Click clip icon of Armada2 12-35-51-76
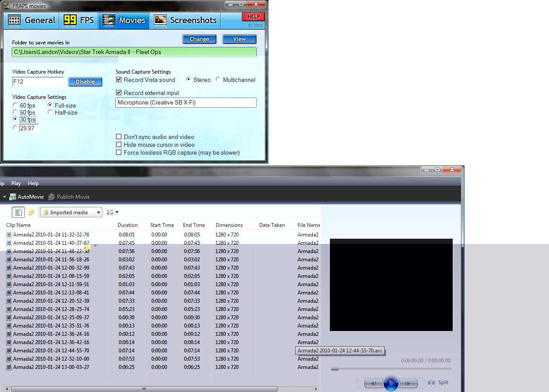The height and width of the screenshot is (392, 549). coord(9,326)
